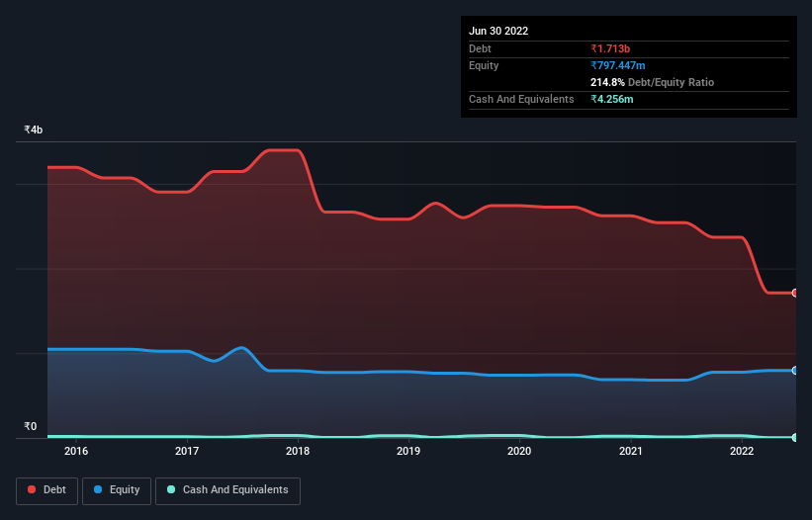
Task: Click the 214.8% Debt/Equity Ratio text
Action: click(x=652, y=82)
